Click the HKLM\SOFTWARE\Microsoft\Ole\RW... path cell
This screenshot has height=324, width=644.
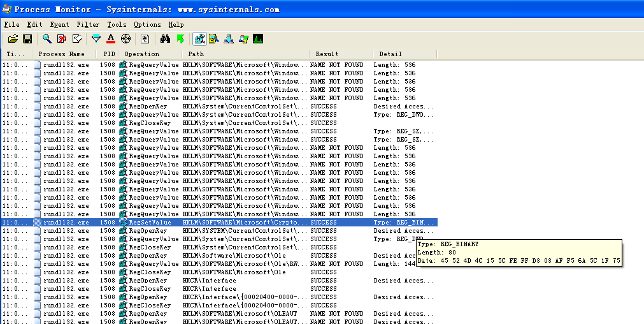[x=245, y=263]
